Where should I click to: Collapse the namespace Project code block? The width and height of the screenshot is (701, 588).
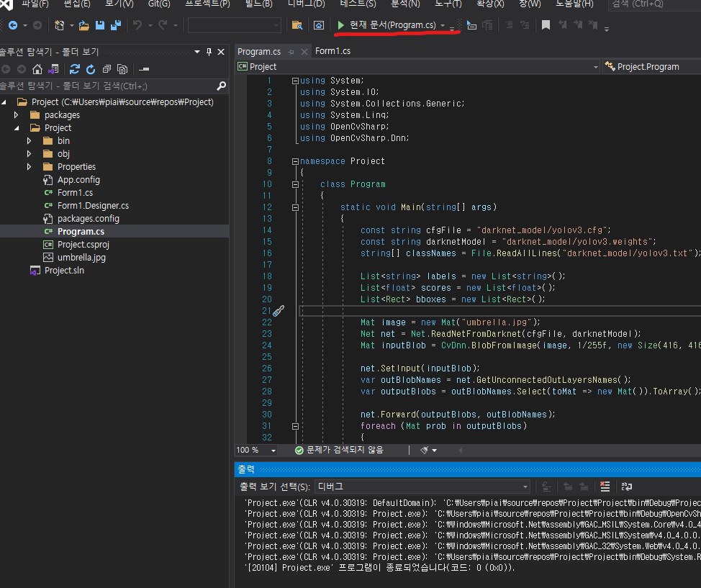(x=295, y=161)
